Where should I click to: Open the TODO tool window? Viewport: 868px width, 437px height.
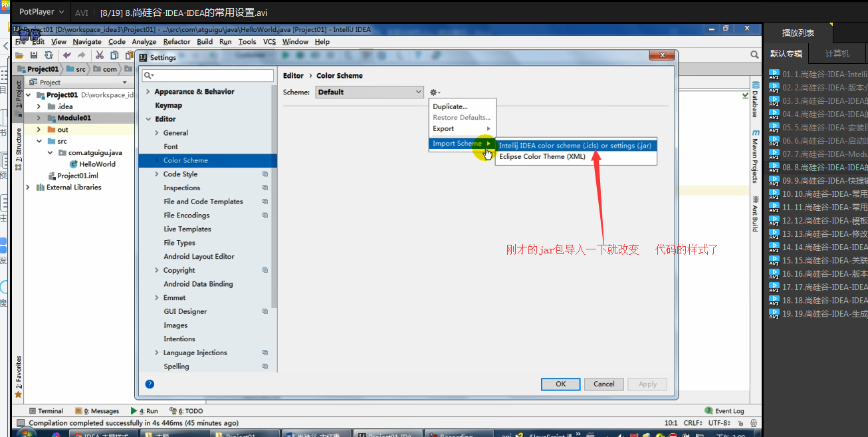(x=186, y=411)
